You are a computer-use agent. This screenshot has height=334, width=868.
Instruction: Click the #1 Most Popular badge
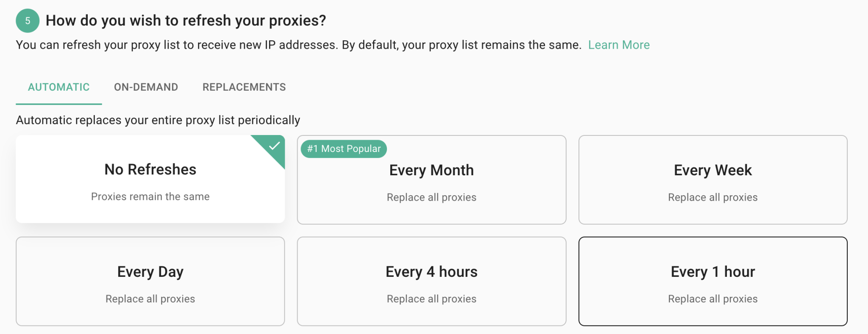344,149
